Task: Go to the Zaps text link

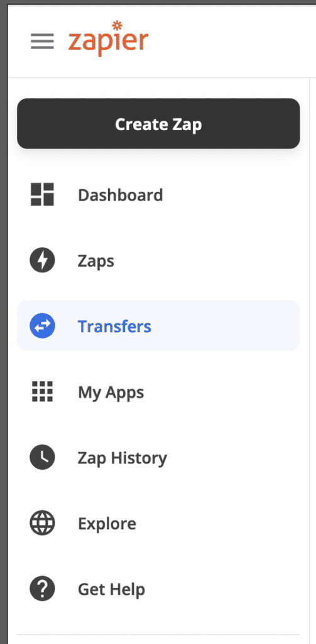Action: click(96, 262)
